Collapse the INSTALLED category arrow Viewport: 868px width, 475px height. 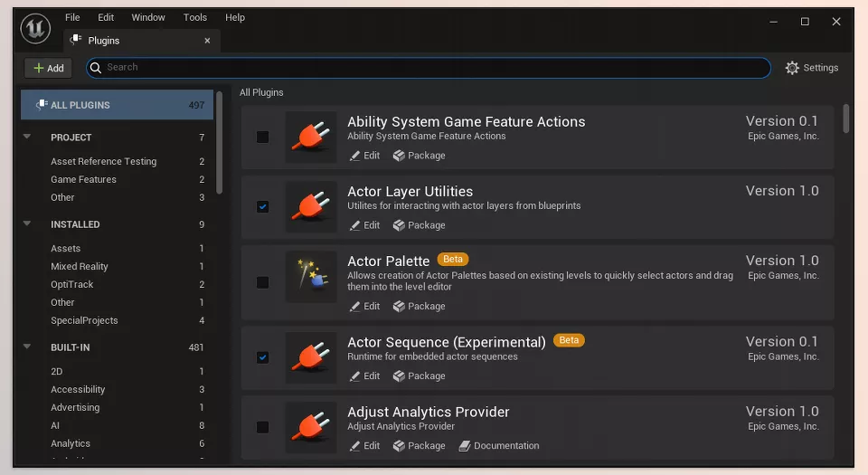[27, 223]
